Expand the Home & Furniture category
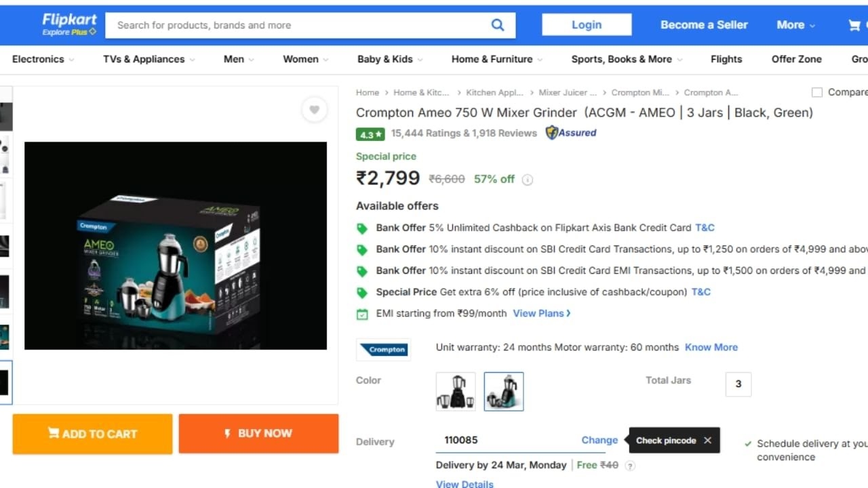The image size is (868, 488). click(496, 59)
